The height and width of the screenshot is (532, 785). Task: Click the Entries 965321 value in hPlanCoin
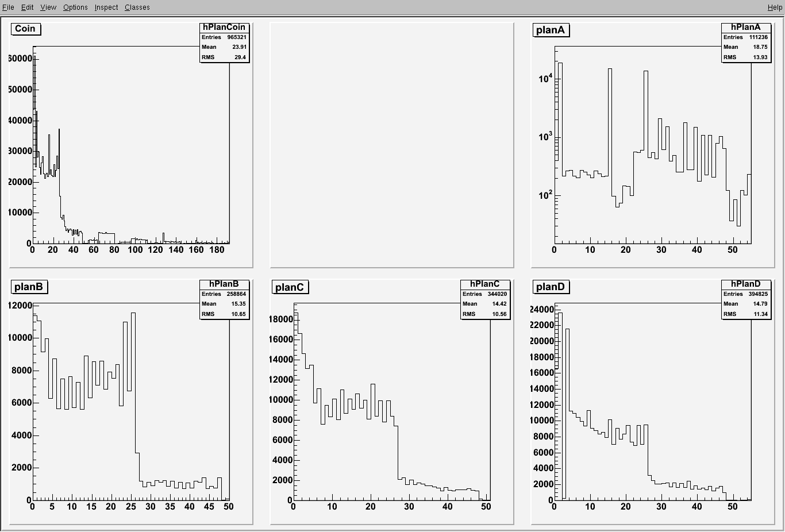[237, 37]
